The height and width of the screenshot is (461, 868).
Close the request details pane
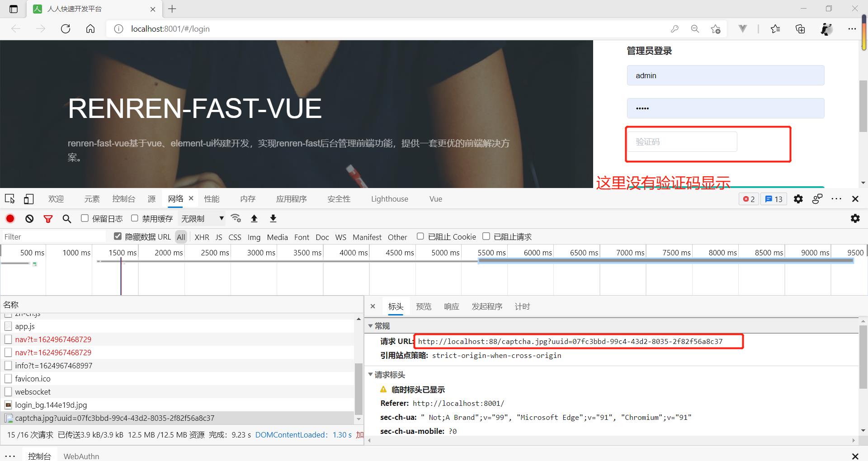point(373,306)
